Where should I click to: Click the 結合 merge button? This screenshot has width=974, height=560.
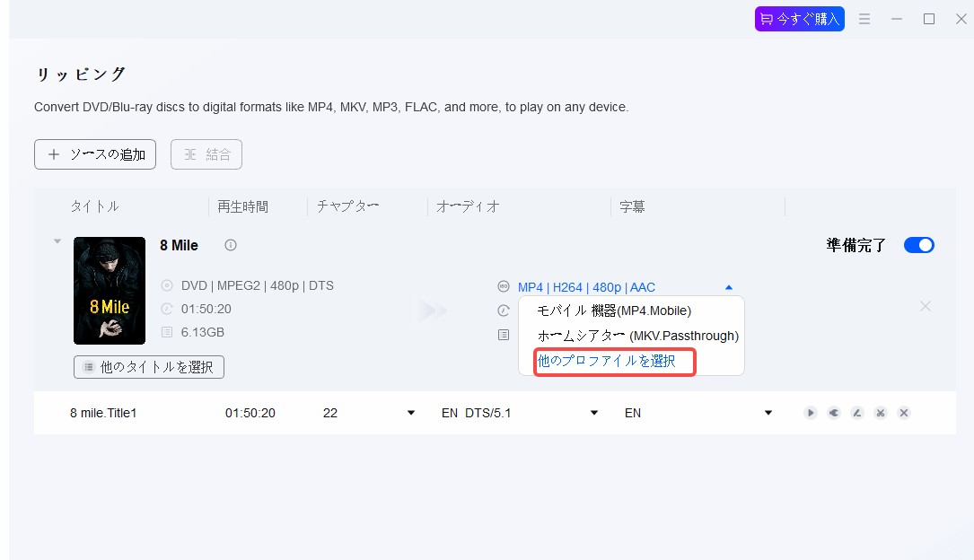click(206, 154)
